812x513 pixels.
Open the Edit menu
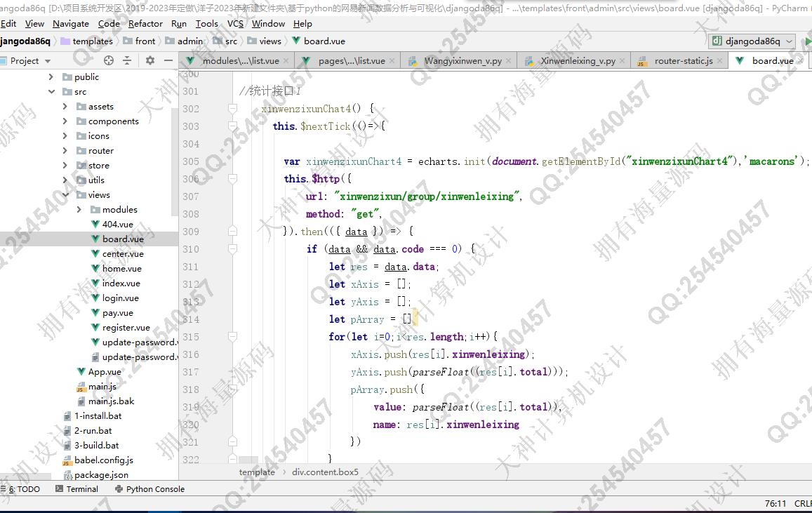pyautogui.click(x=8, y=24)
